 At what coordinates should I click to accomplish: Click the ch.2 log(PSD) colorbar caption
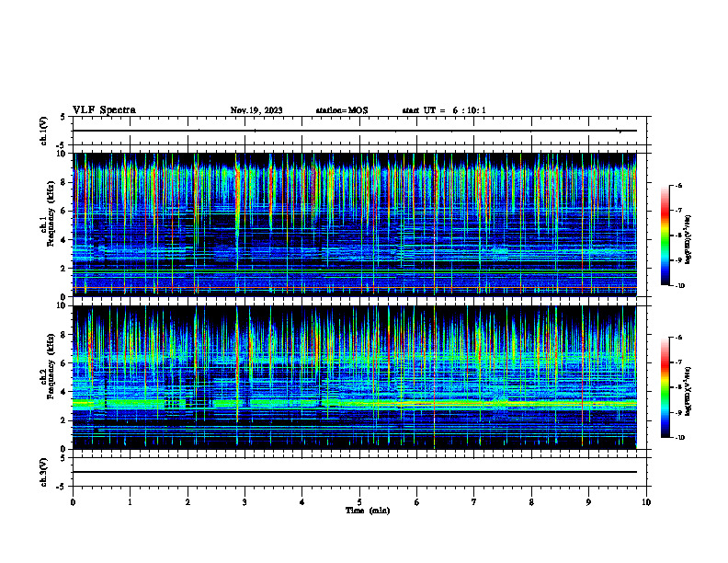click(688, 391)
